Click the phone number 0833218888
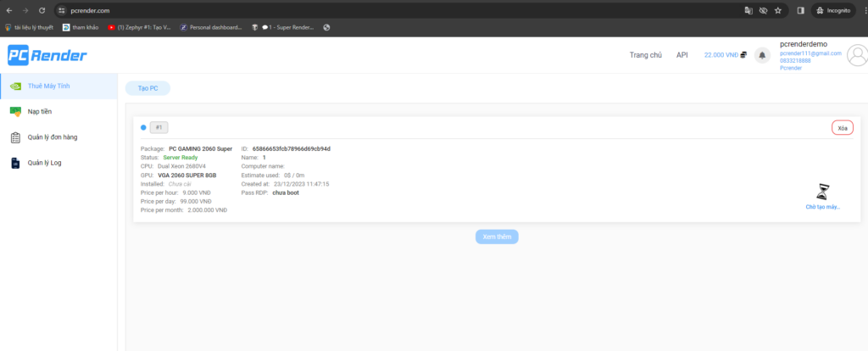The height and width of the screenshot is (351, 868). [x=795, y=60]
